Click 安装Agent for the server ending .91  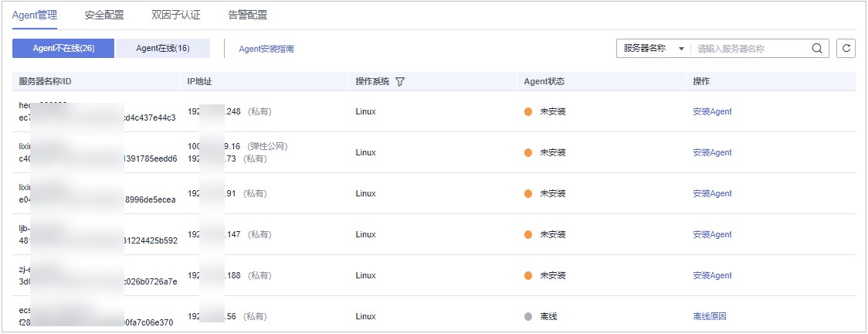coord(712,193)
